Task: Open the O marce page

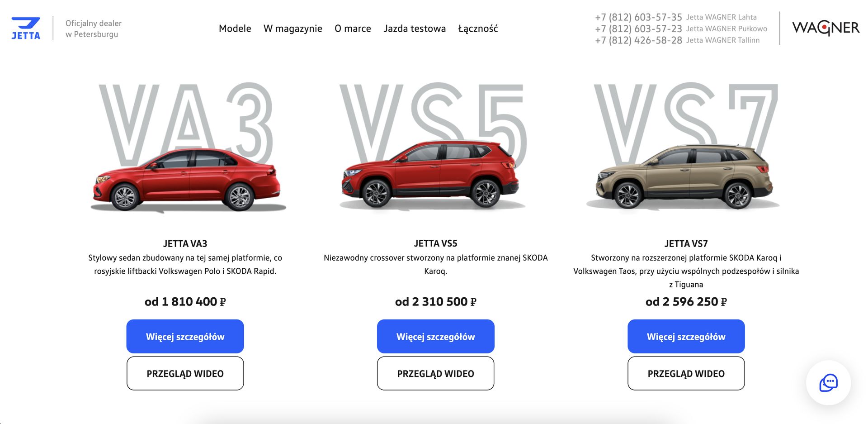Action: pyautogui.click(x=353, y=29)
